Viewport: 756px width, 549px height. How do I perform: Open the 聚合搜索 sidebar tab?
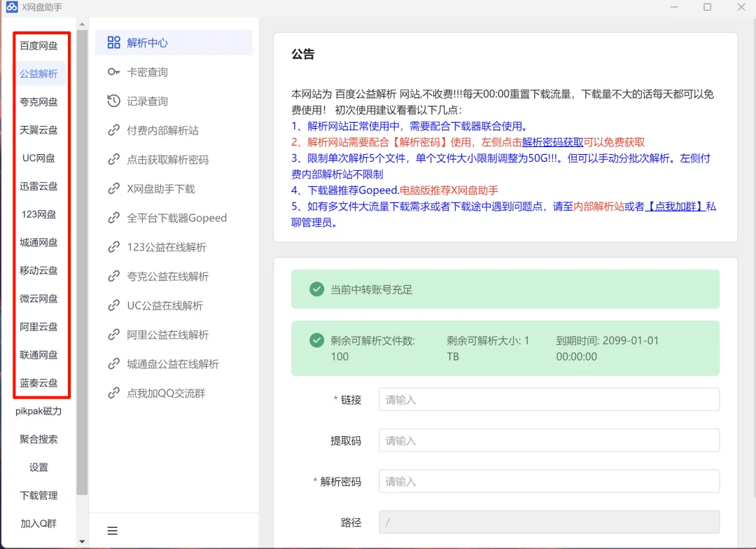click(x=38, y=439)
